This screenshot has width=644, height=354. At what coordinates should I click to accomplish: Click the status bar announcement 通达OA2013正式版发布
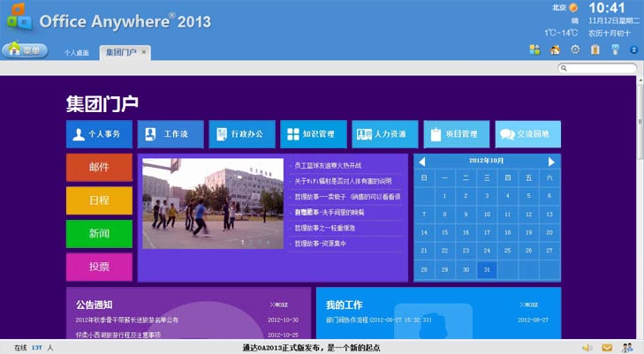pos(311,348)
